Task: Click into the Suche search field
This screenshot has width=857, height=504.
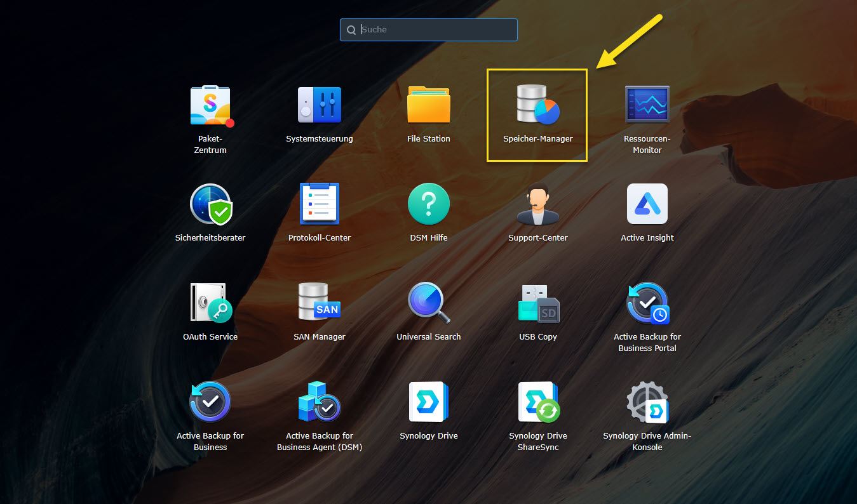Action: [435, 30]
